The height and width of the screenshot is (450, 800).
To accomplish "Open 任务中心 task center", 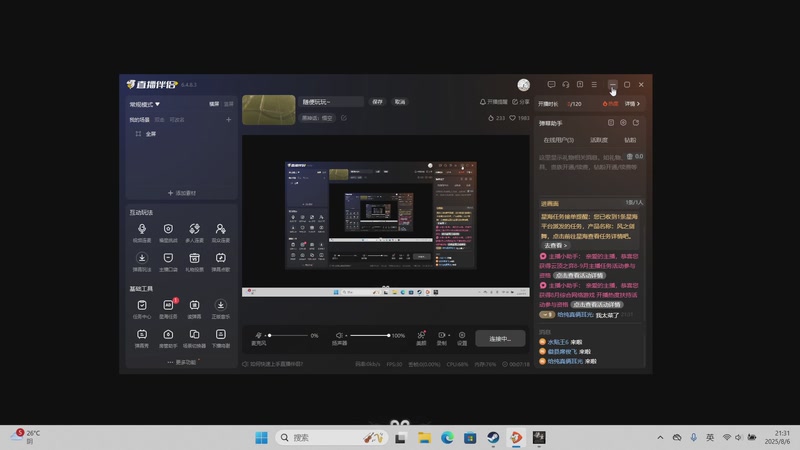I will pos(142,309).
